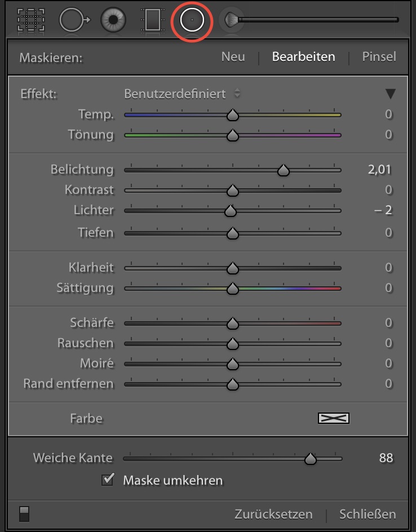Click Zurücksetzen to reset adjustments
Viewport: 416px width, 532px height.
273,514
